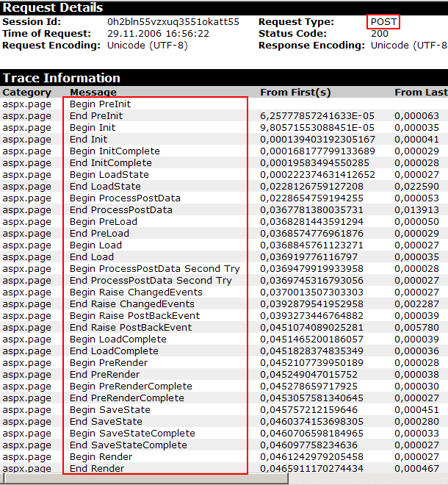Select the Begin PreInit message row
Viewport: 448px width, 485px height.
(x=100, y=104)
